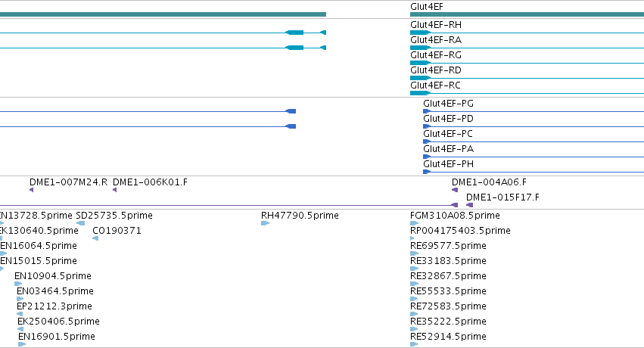Select the FGM310A08.5prime EST label

(455, 216)
